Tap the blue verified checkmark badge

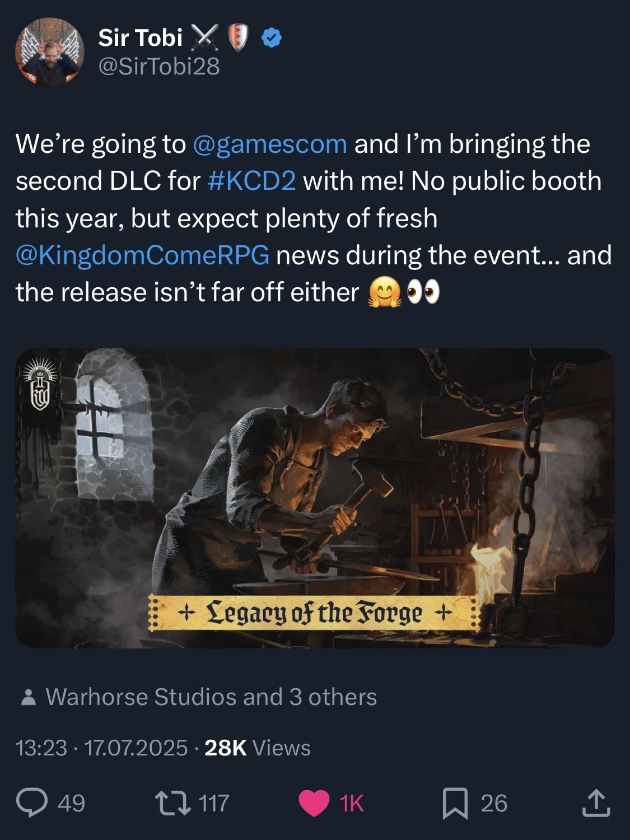click(272, 39)
